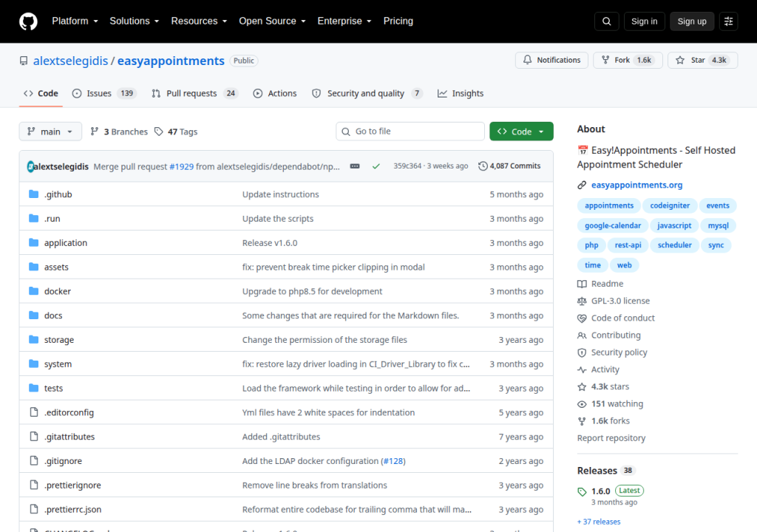
Task: Open the Insights tab
Action: click(x=461, y=93)
